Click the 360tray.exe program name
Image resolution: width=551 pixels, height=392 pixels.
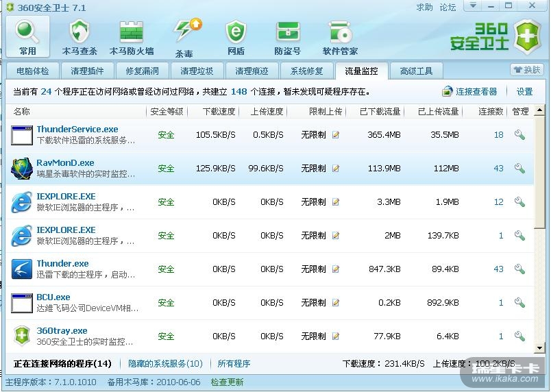coord(62,331)
